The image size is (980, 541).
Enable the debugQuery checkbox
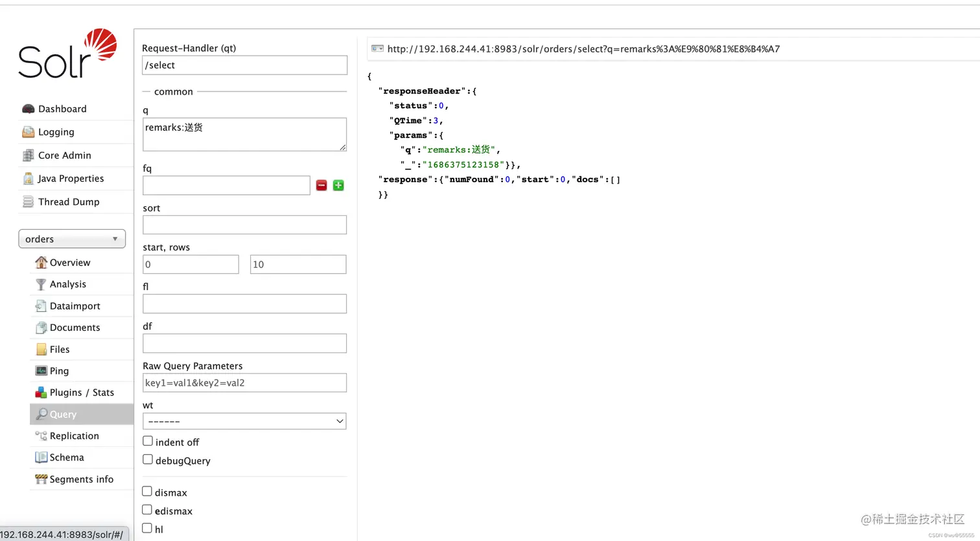coord(148,459)
